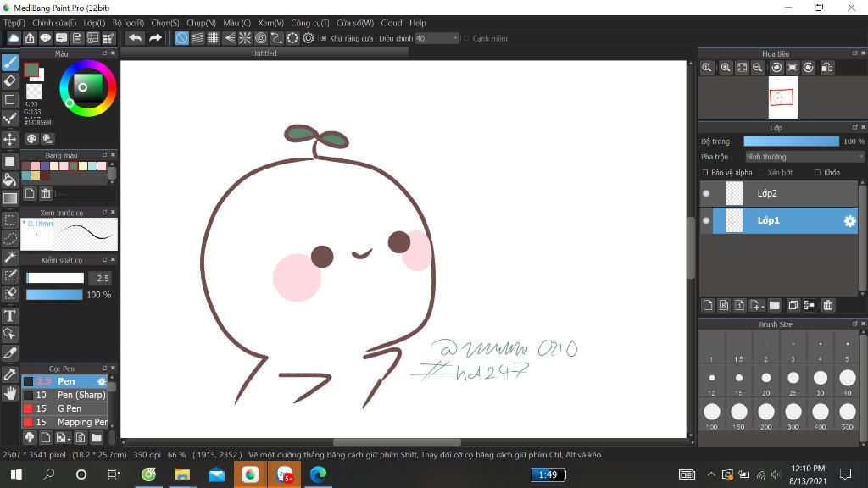
Task: Toggle the Khử răng cưa checkbox
Action: click(323, 38)
